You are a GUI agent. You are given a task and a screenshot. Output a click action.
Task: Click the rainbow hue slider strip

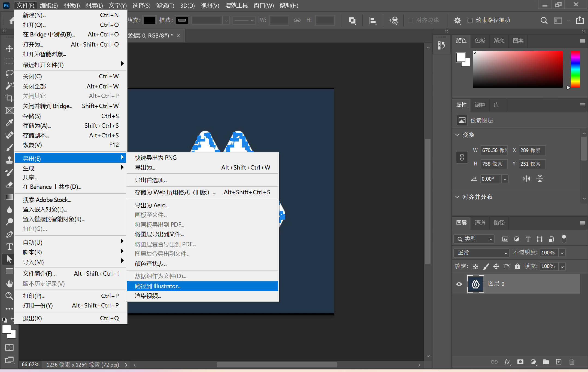575,69
